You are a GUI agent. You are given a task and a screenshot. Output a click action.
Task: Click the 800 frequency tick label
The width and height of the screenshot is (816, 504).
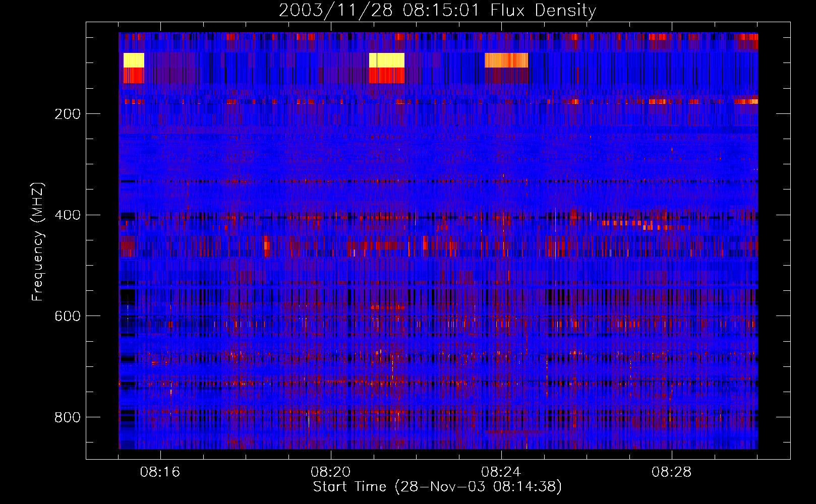point(68,417)
